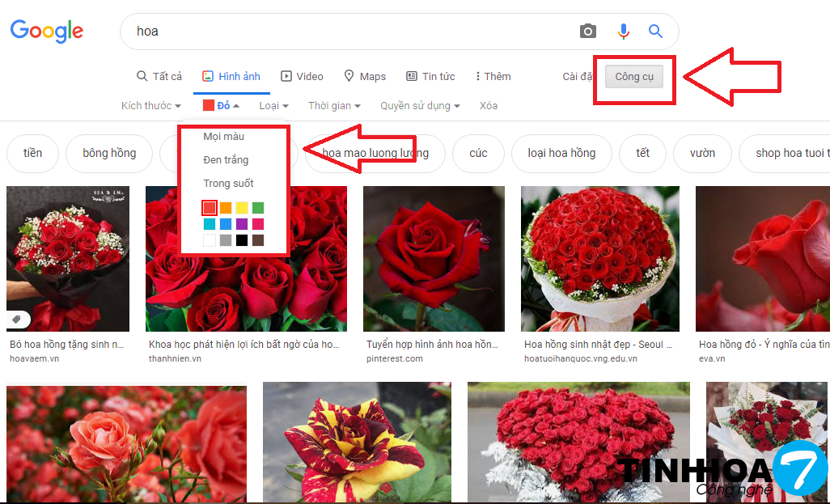Choose Đen trắng black and white option
This screenshot has height=504, width=830.
tap(226, 160)
